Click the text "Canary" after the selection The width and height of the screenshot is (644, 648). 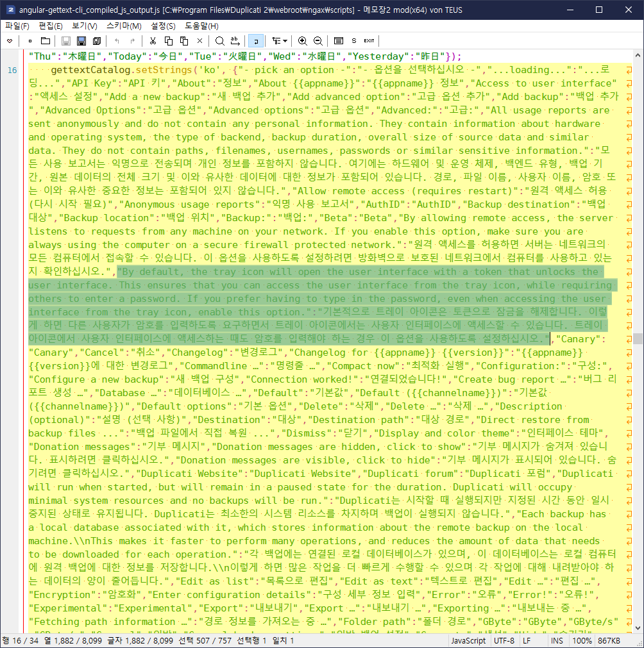(x=578, y=339)
